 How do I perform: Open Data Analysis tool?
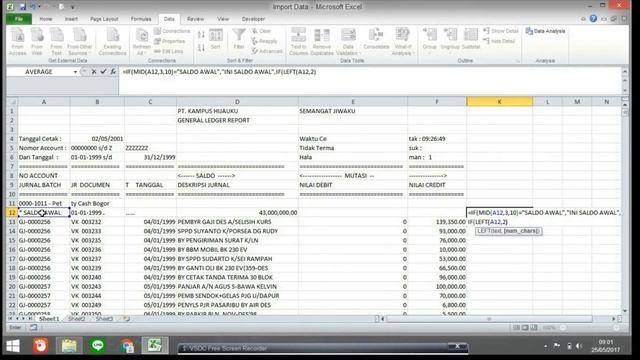pos(545,31)
